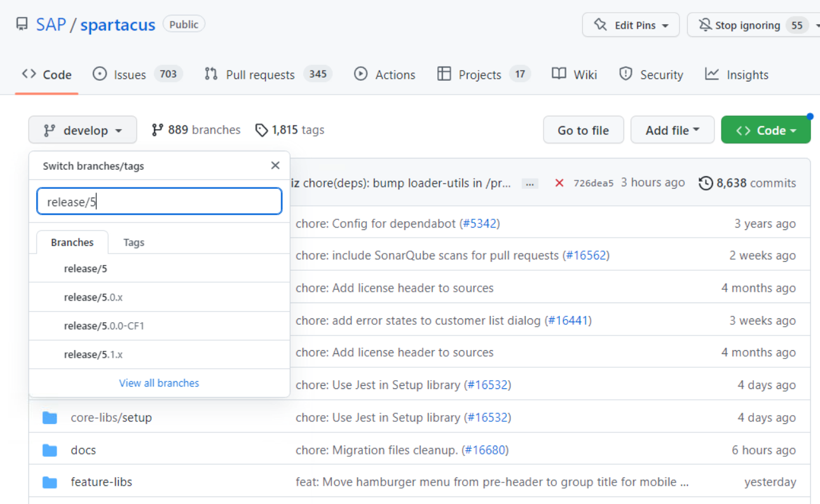The width and height of the screenshot is (820, 504).
Task: Click the core-libs/setup folder icon
Action: coord(50,418)
